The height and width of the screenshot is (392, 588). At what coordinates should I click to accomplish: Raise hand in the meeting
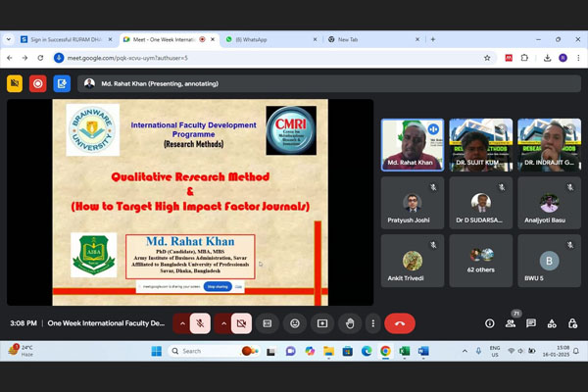[x=350, y=322]
